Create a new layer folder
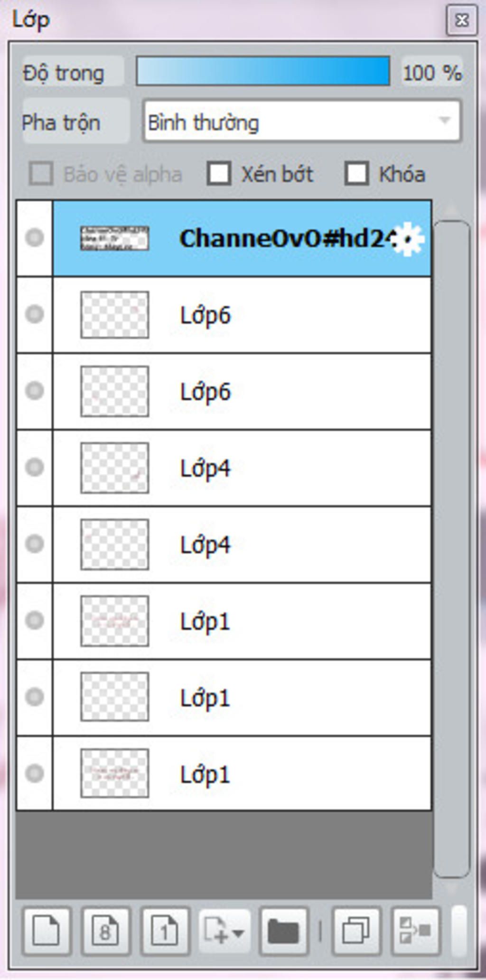The height and width of the screenshot is (980, 486). (283, 931)
